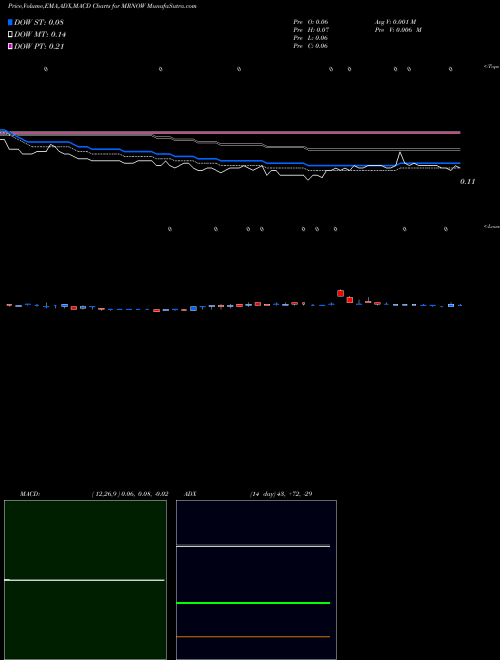This screenshot has width=500, height=660.
Task: Click the '<Tops' marker label
Action: [x=492, y=67]
